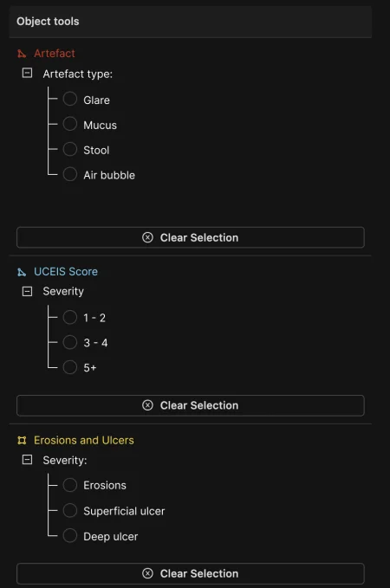
Task: Collapse the Artefact type tree
Action: pyautogui.click(x=27, y=73)
